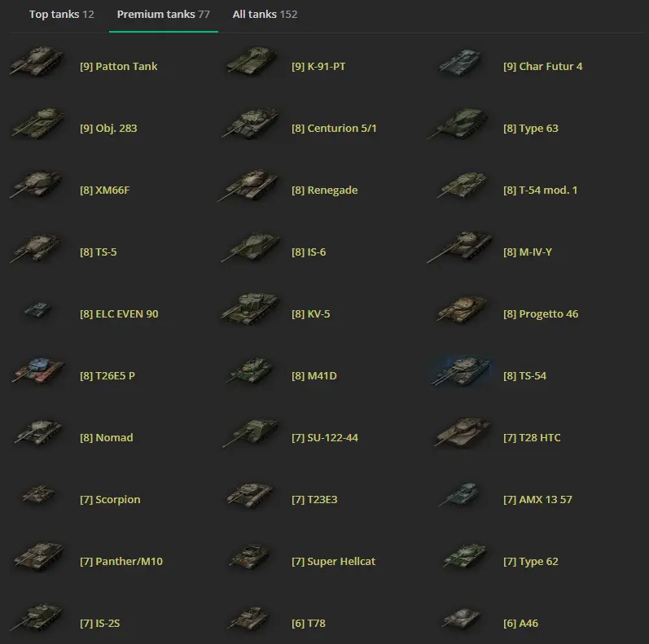Click the Patton Tank icon image
649x644 pixels.
coord(37,63)
